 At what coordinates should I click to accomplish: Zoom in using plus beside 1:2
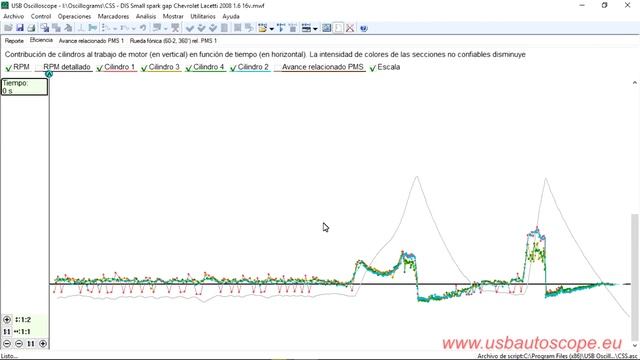7,320
